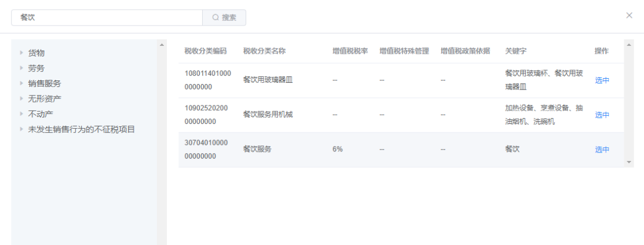The width and height of the screenshot is (644, 245).
Task: Focus the search field containing 餐饮
Action: coord(107,18)
